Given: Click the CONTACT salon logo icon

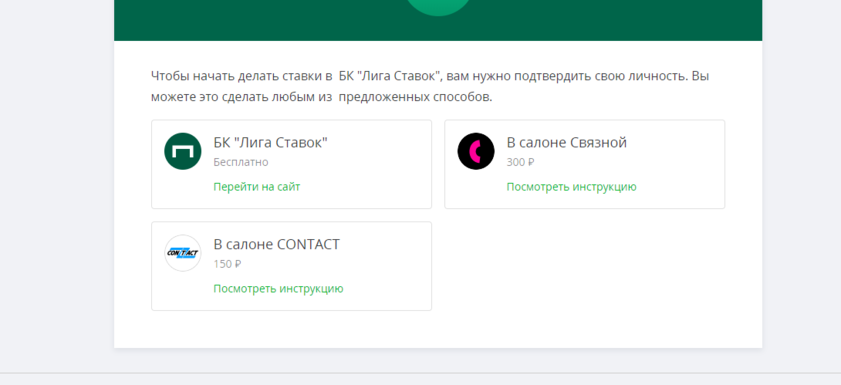Looking at the screenshot, I should point(183,253).
